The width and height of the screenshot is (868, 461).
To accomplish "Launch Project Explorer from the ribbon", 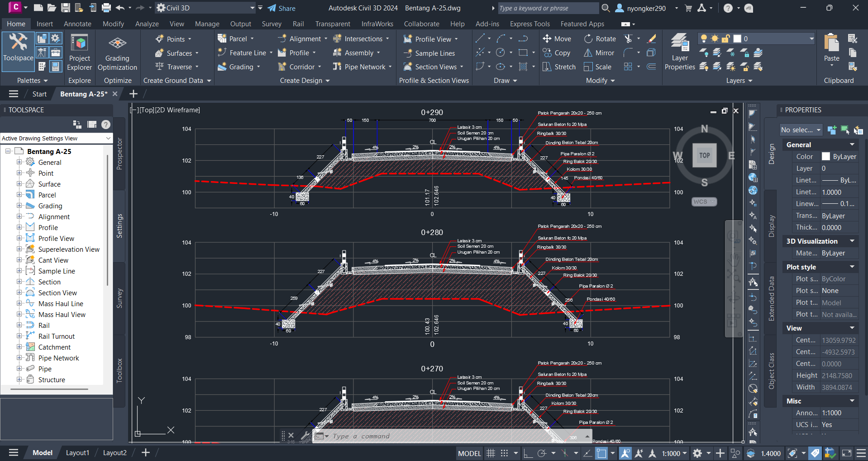I will [80, 52].
